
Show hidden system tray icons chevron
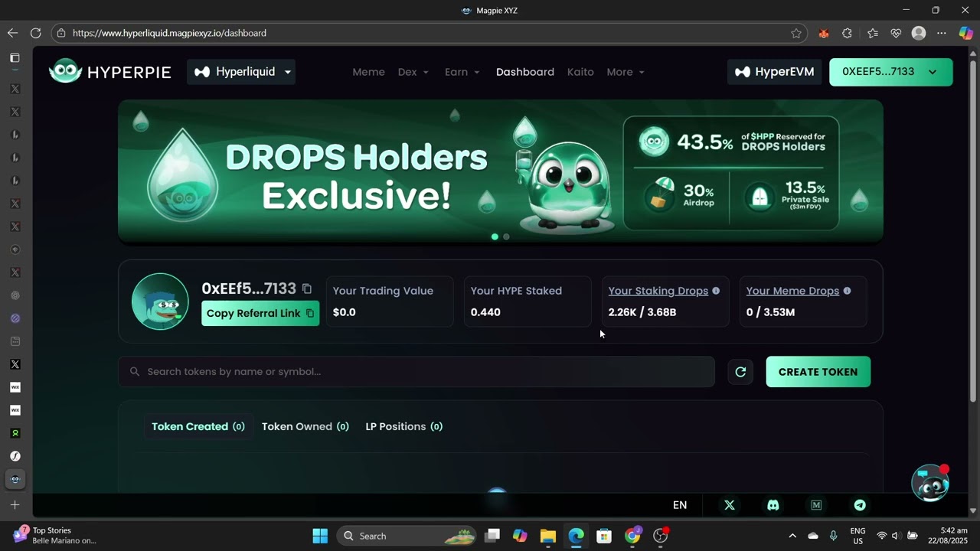(x=792, y=536)
